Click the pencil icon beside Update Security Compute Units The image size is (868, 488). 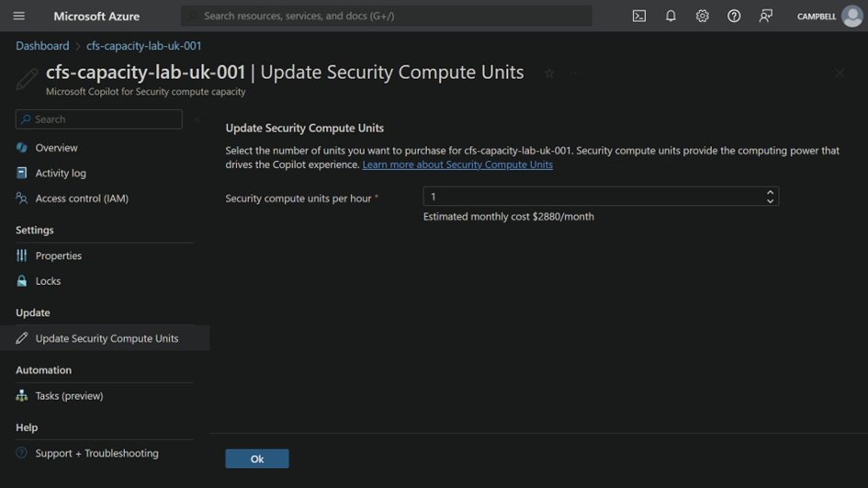tap(22, 338)
